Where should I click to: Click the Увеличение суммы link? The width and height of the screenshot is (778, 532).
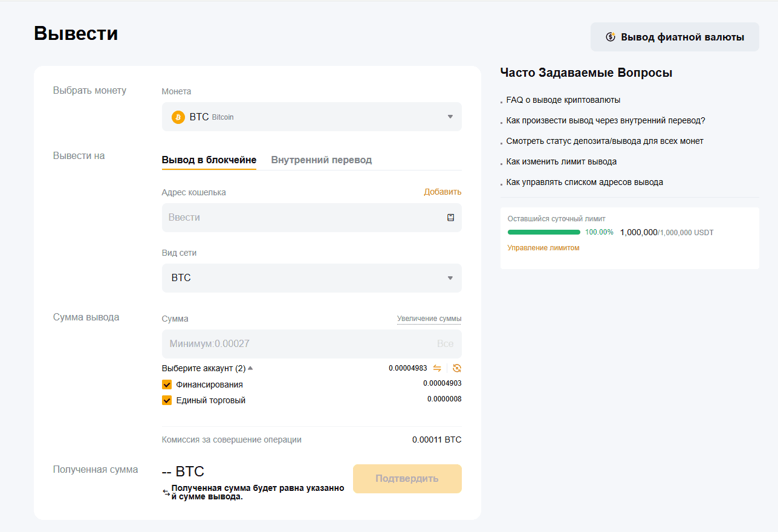[429, 319]
